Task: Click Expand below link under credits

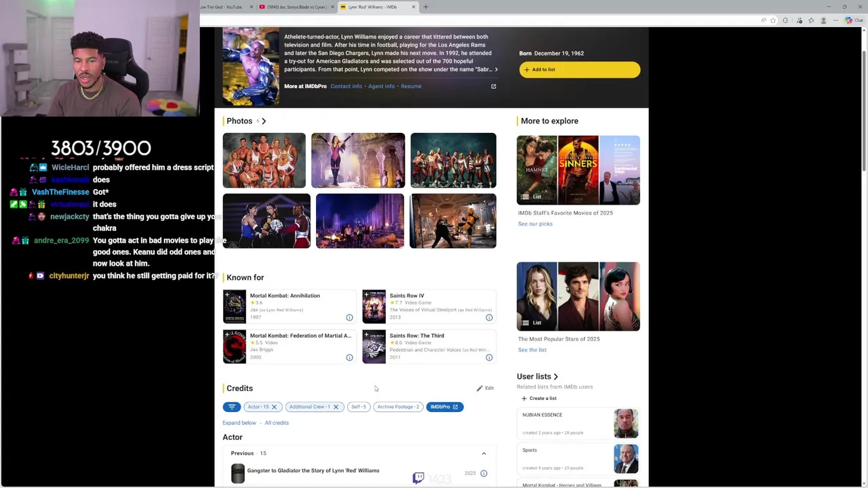Action: pos(239,423)
